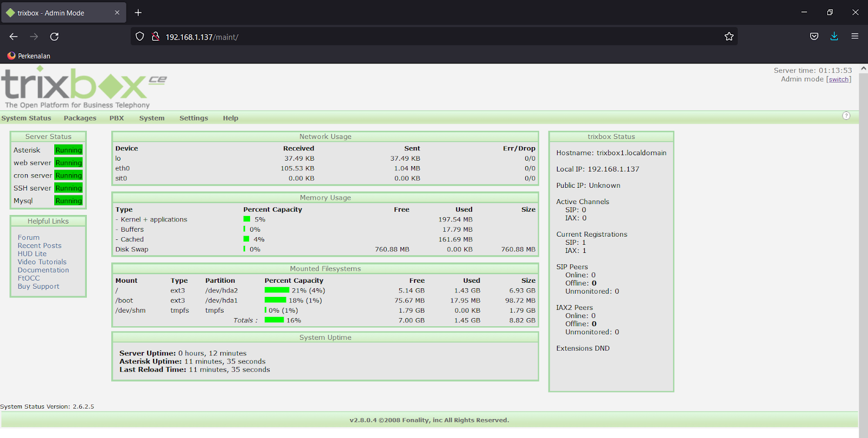Open the Buy Support link
Screen dimensions: 868x438
[x=38, y=286]
